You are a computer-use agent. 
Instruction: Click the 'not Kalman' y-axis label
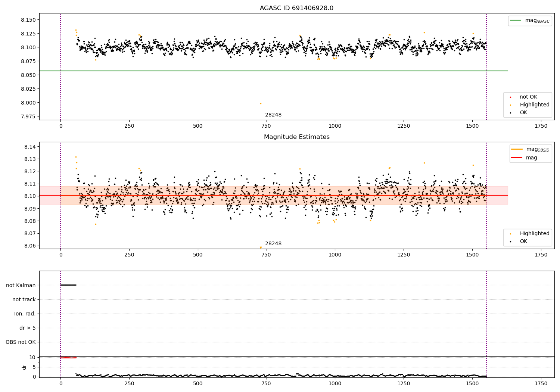21,285
